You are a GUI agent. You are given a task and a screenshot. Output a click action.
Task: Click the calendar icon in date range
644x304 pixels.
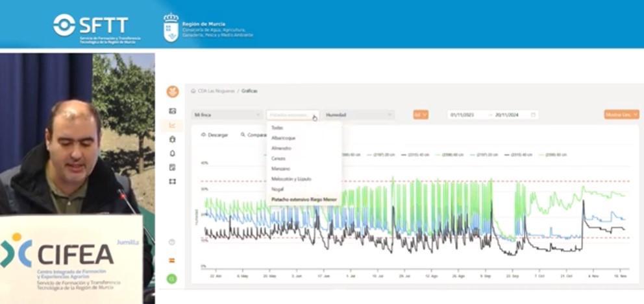pos(533,115)
